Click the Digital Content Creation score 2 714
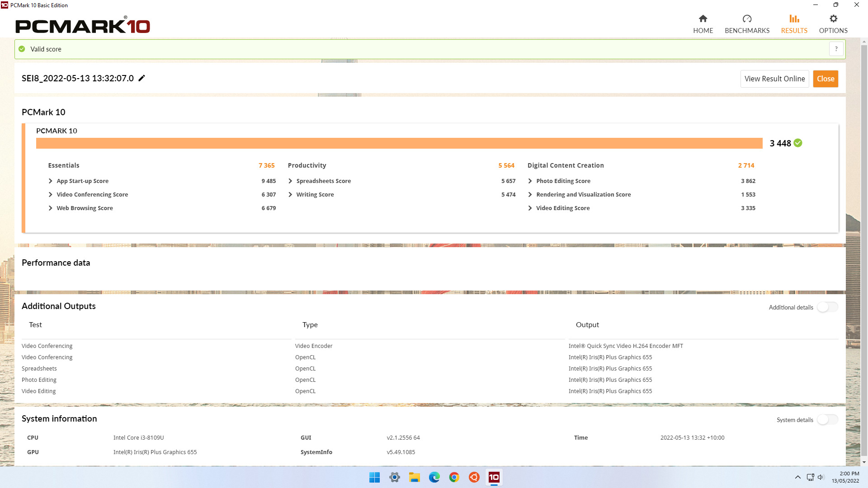 [x=746, y=165]
